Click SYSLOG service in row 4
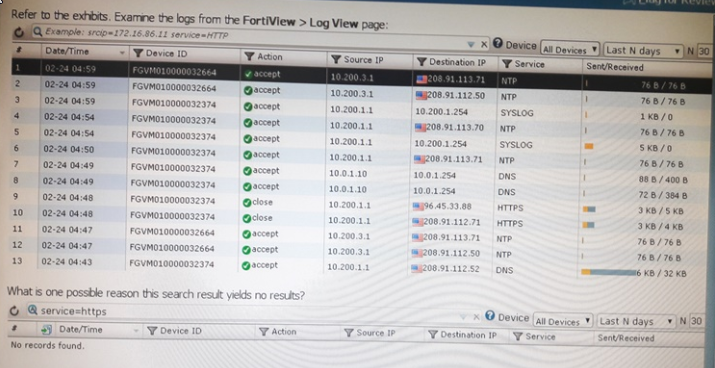Viewport: 715px width, 368px height. point(517,113)
